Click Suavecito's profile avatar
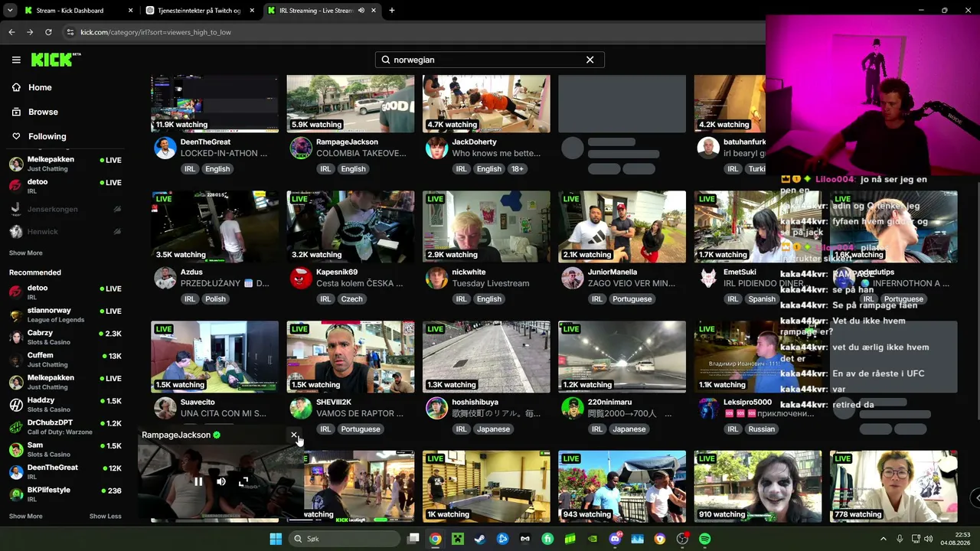Screen dimensions: 980x551 point(165,408)
